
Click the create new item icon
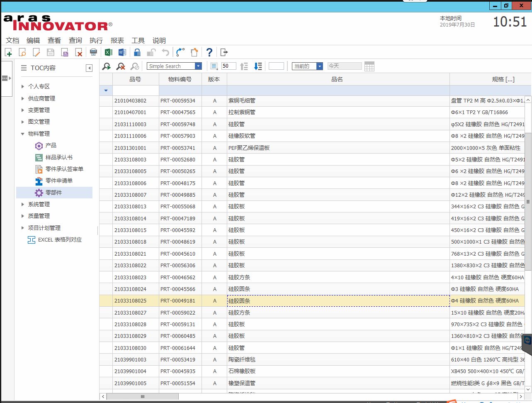point(8,52)
